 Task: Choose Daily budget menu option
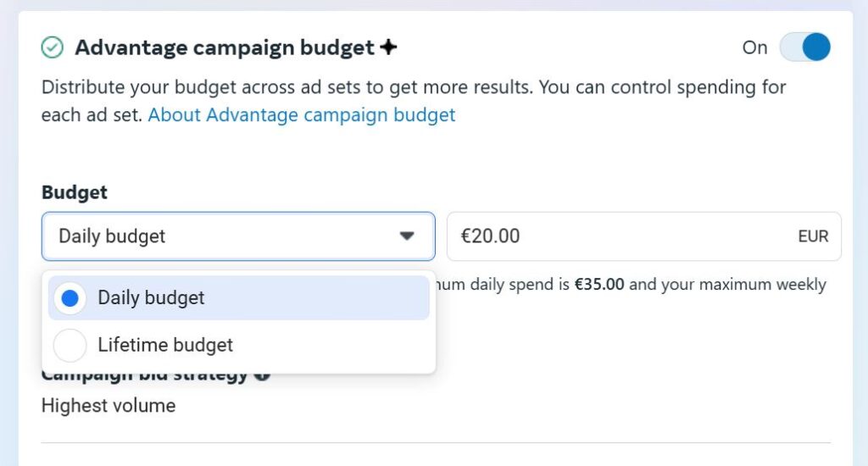pos(238,298)
